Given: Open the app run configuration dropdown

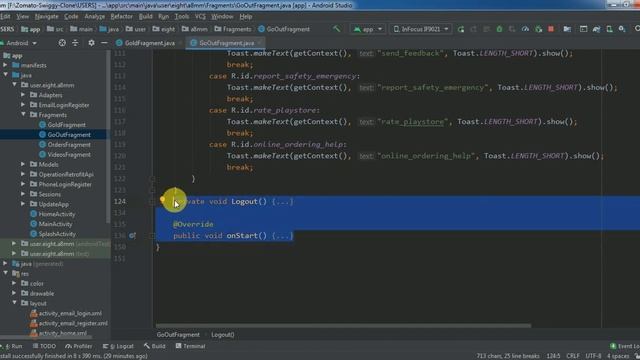Looking at the screenshot, I should [368, 29].
